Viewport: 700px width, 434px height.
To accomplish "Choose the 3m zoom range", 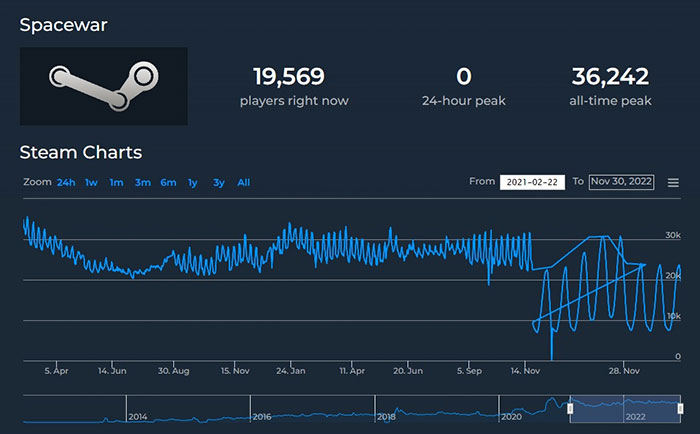I will pos(142,182).
